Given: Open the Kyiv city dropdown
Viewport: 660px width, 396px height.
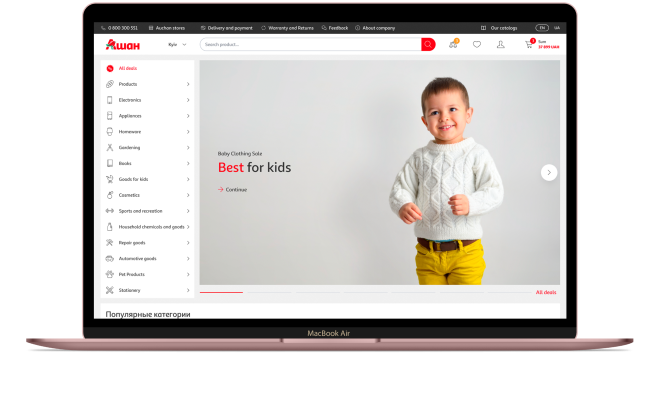Looking at the screenshot, I should (177, 45).
